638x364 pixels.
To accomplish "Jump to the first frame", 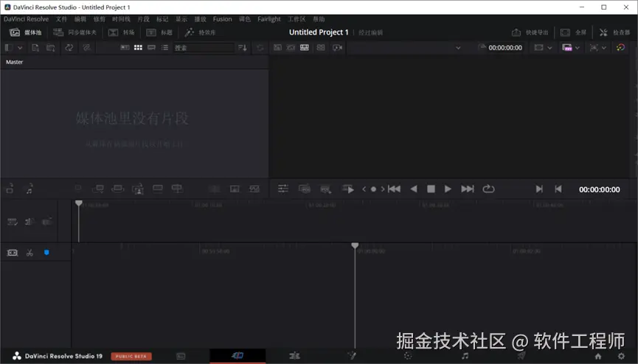I will (395, 189).
